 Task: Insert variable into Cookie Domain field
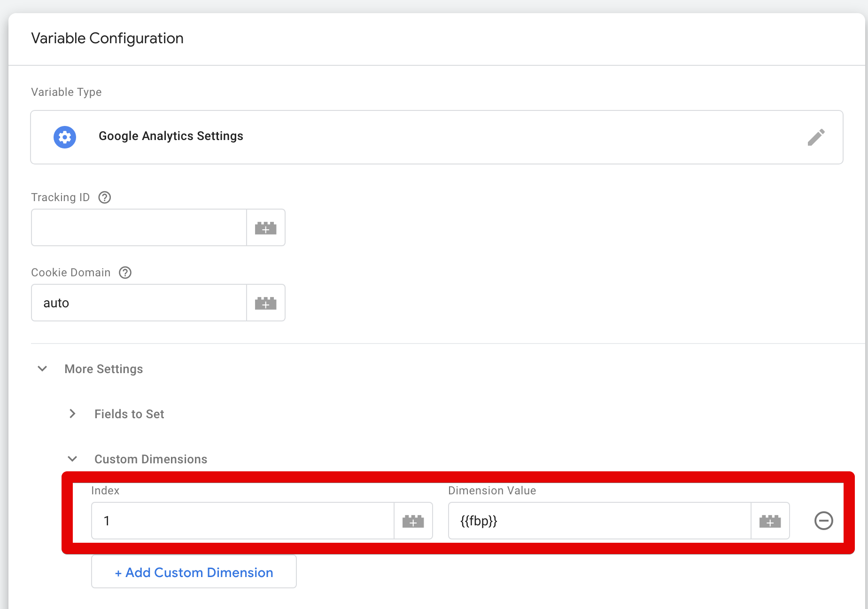266,303
